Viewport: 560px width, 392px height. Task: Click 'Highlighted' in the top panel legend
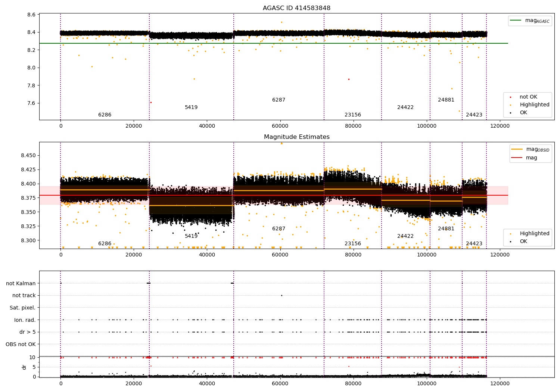(x=535, y=105)
